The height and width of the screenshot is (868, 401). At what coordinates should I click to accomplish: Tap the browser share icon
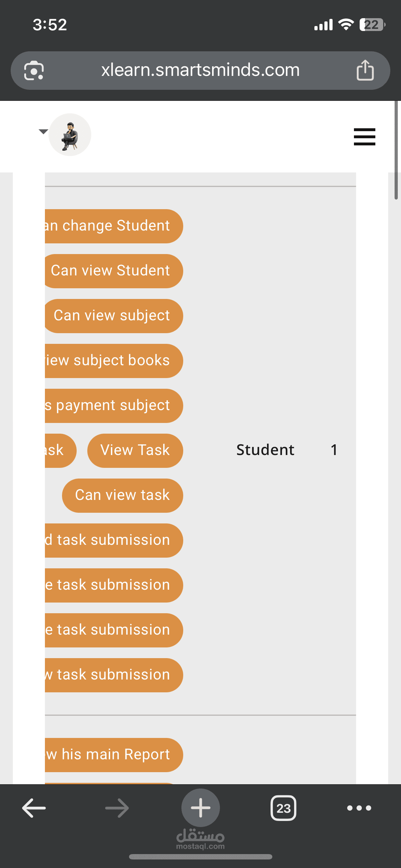tap(365, 70)
